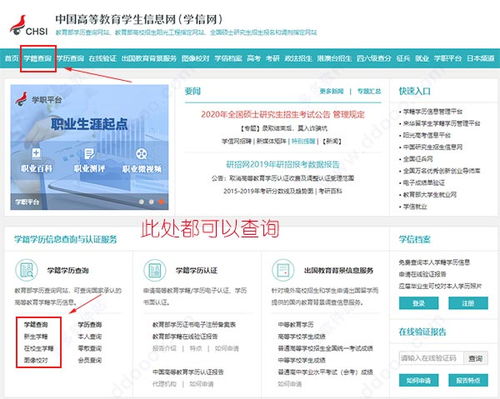Open the 首页 navigation item

12,58
